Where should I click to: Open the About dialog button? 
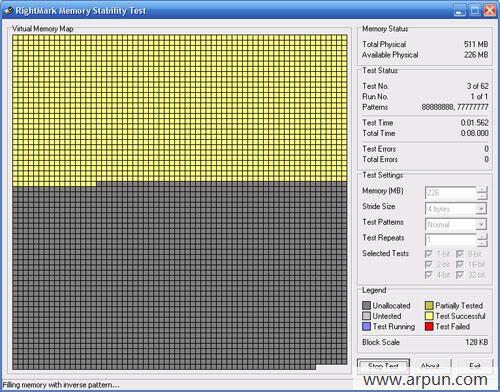tap(430, 366)
